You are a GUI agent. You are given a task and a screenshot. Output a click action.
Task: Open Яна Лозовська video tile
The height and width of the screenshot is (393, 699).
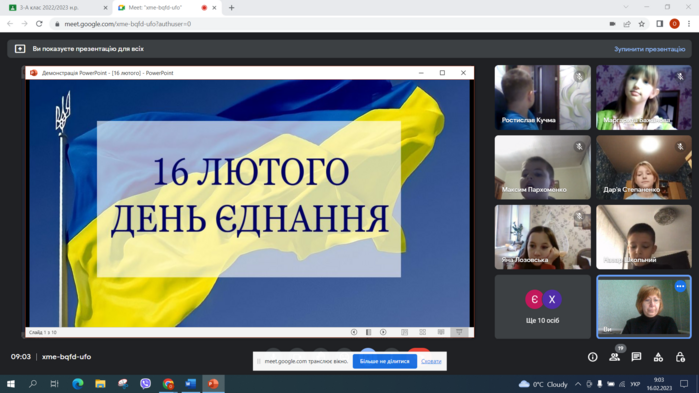tap(543, 237)
